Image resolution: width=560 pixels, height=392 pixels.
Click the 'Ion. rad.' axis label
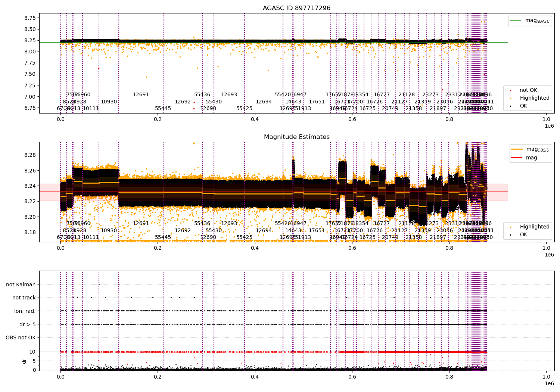25,311
